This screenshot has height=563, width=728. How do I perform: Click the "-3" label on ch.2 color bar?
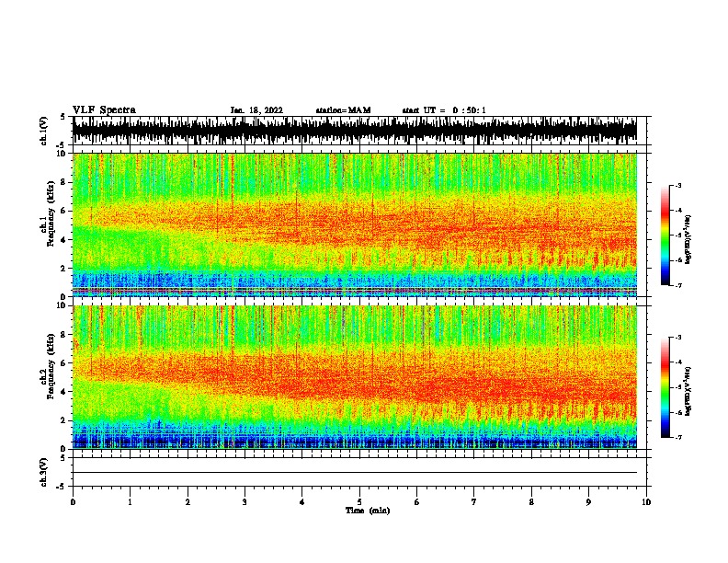click(678, 338)
